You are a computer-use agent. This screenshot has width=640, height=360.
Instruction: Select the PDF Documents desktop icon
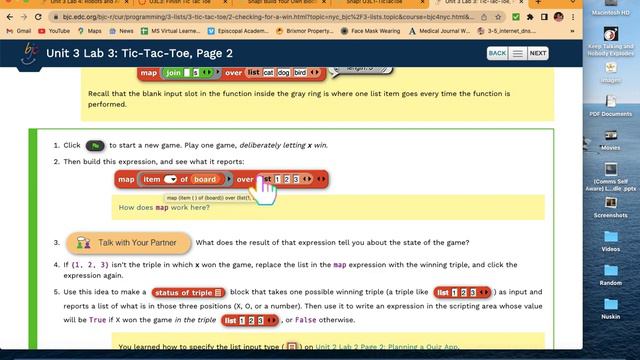611,106
